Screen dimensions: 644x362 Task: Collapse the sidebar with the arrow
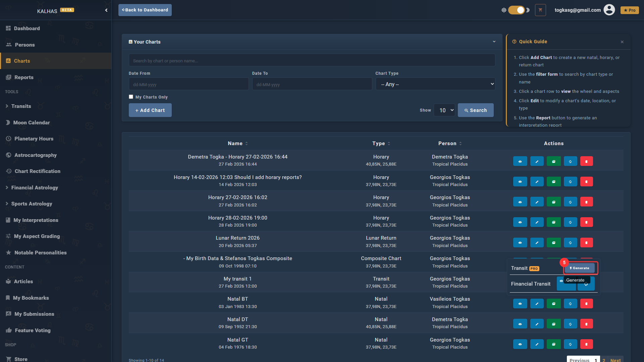(106, 10)
